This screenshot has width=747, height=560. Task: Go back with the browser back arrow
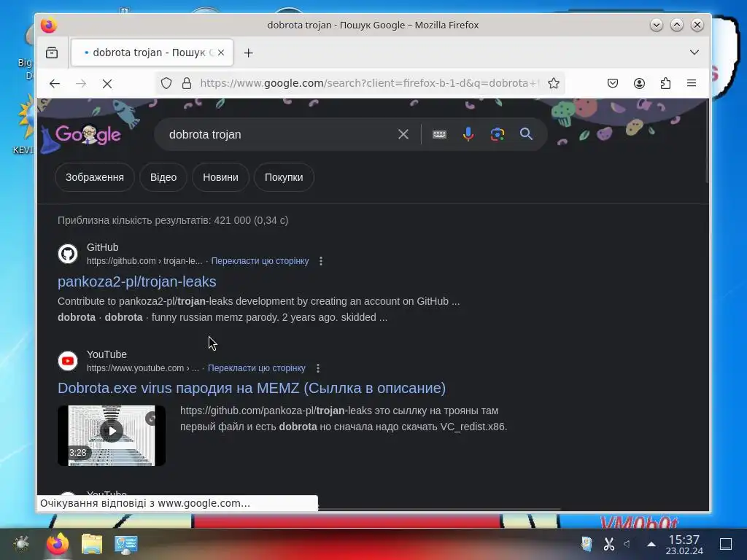point(55,84)
